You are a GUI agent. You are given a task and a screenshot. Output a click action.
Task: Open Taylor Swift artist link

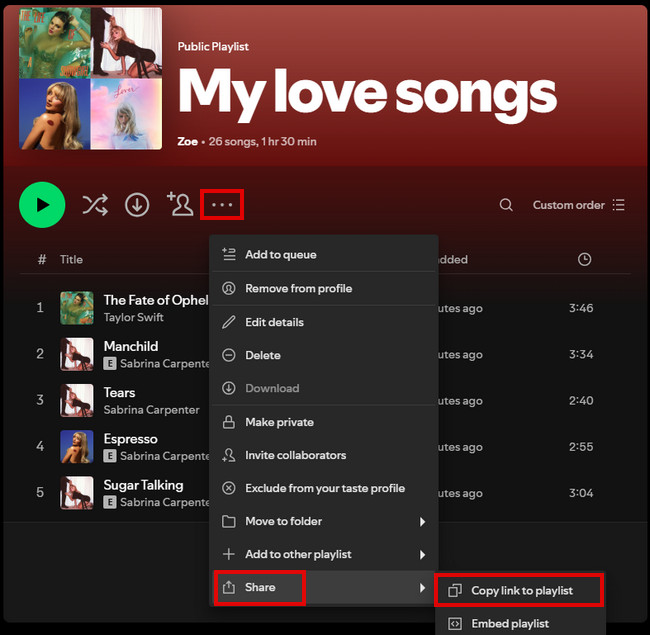click(x=133, y=318)
